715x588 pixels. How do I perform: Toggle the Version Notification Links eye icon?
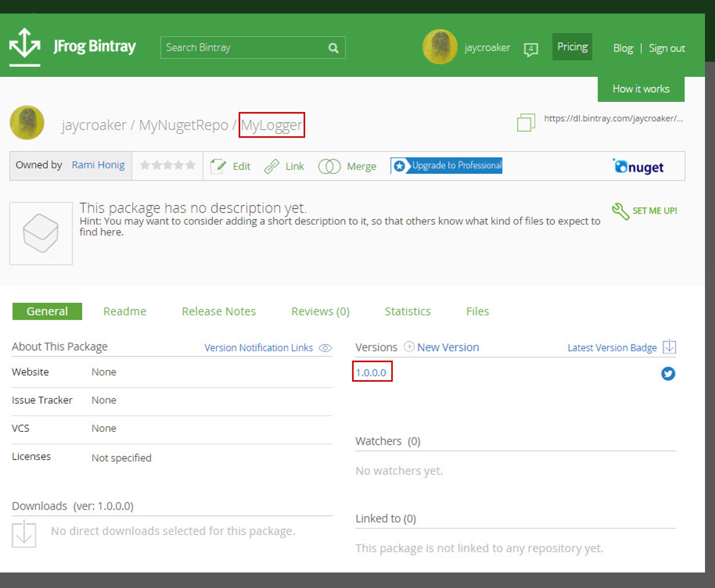click(x=325, y=348)
